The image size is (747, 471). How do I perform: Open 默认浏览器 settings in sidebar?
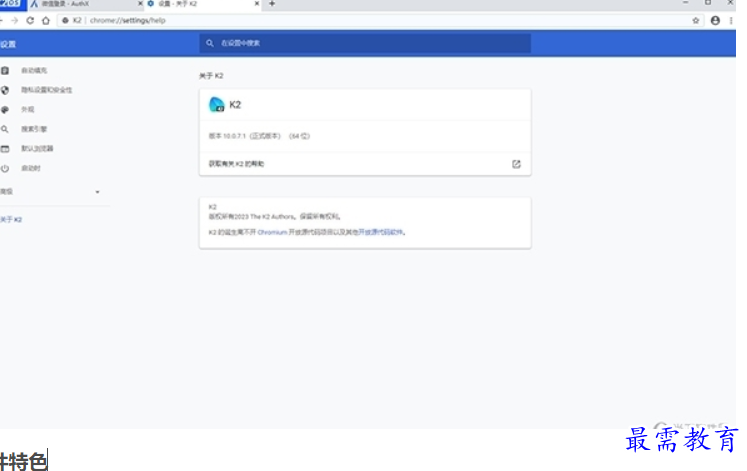[37, 149]
